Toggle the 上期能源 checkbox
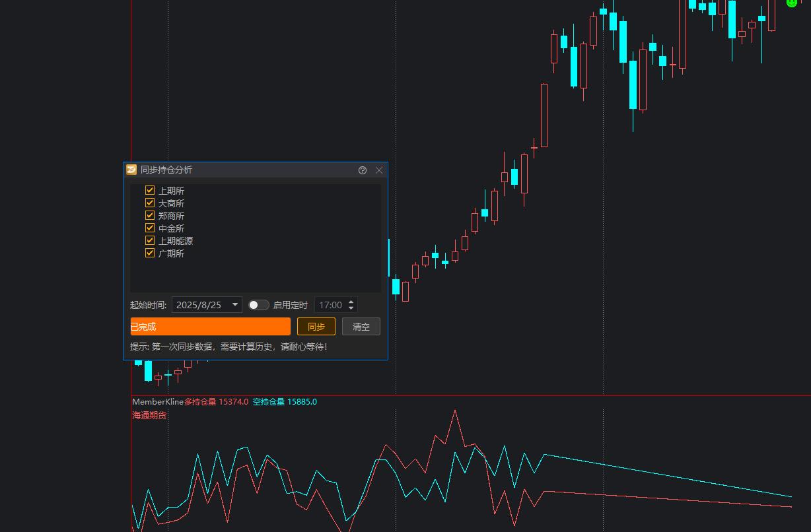This screenshot has width=811, height=532. tap(150, 240)
